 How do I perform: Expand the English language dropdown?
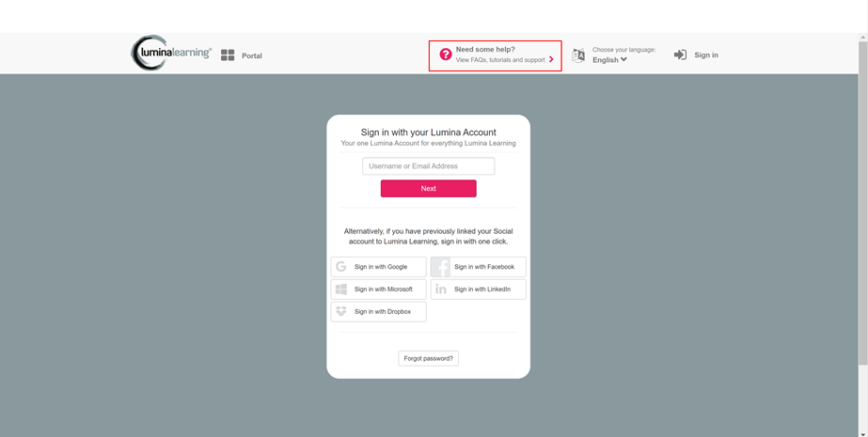tap(609, 60)
